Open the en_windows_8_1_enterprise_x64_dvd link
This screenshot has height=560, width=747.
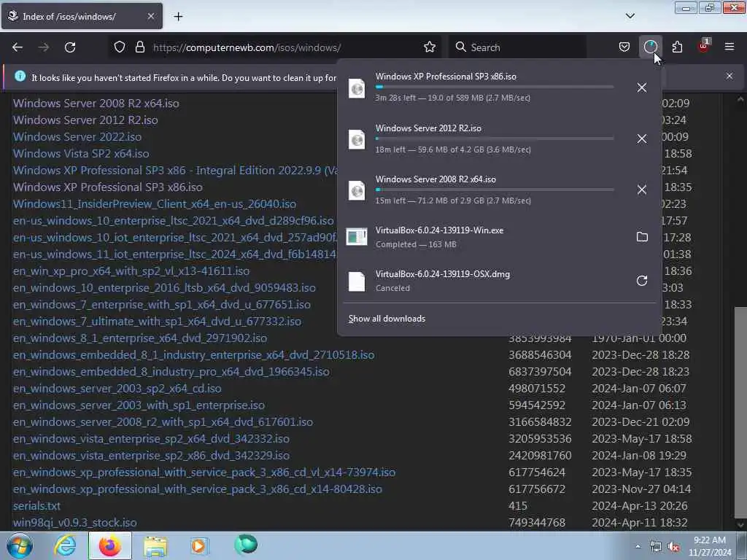[139, 338]
